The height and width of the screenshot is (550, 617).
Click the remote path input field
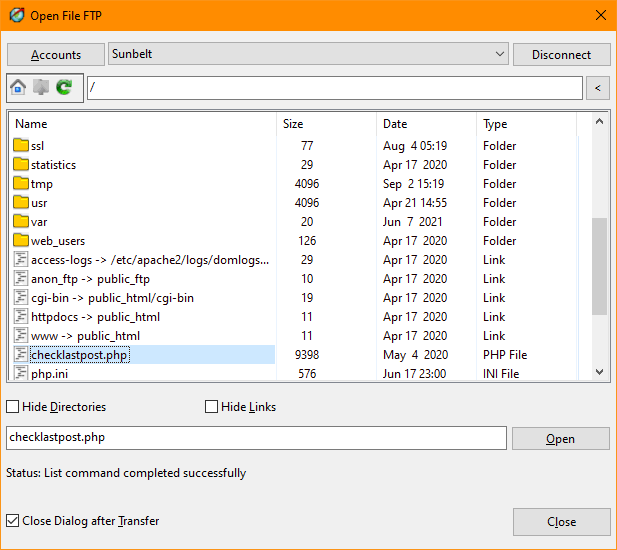pyautogui.click(x=335, y=88)
